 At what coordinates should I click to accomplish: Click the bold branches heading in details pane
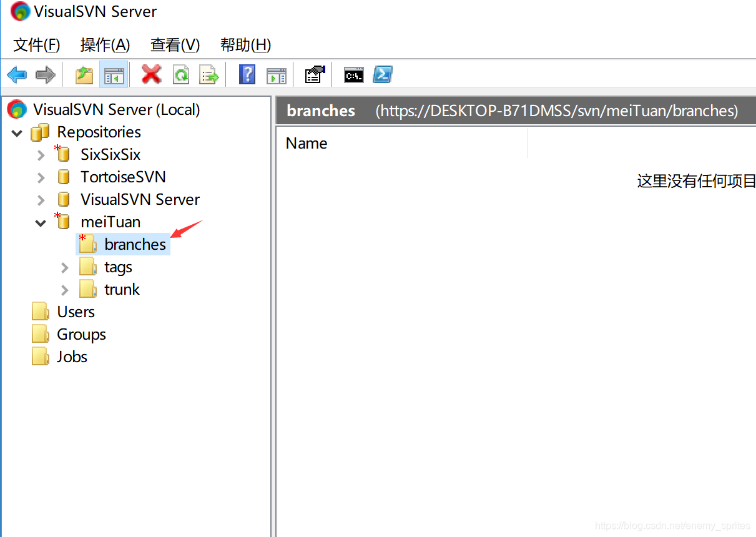coord(321,111)
